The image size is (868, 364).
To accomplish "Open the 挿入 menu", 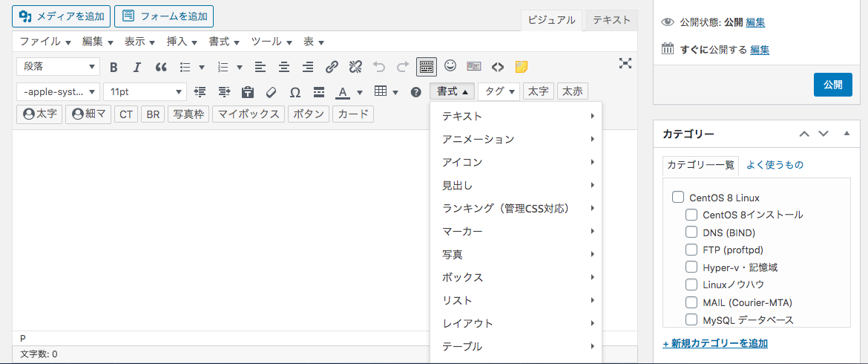I will tap(183, 42).
